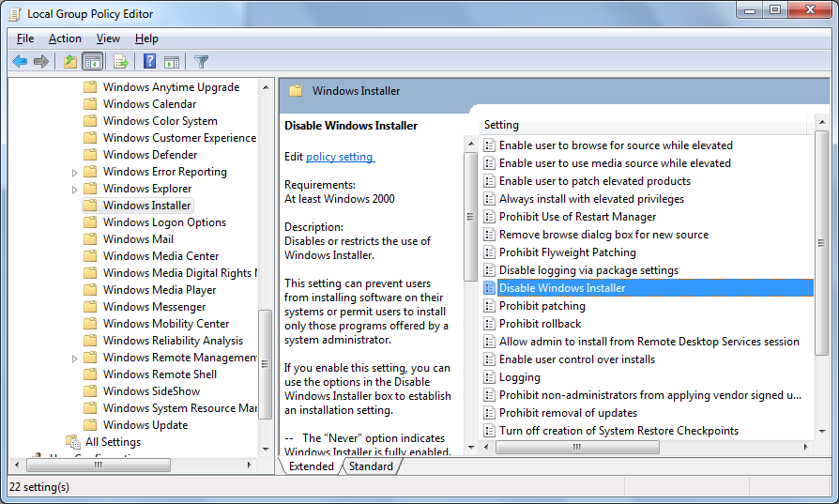The width and height of the screenshot is (839, 504).
Task: Switch to the Extended tab
Action: pyautogui.click(x=312, y=466)
